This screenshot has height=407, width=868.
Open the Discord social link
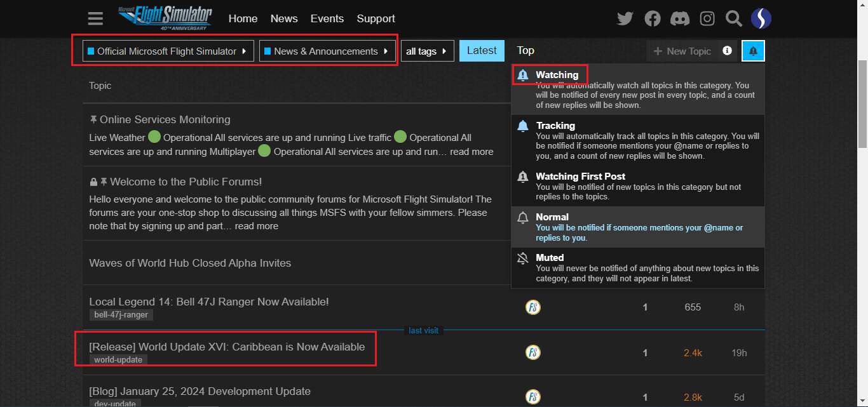(x=680, y=18)
